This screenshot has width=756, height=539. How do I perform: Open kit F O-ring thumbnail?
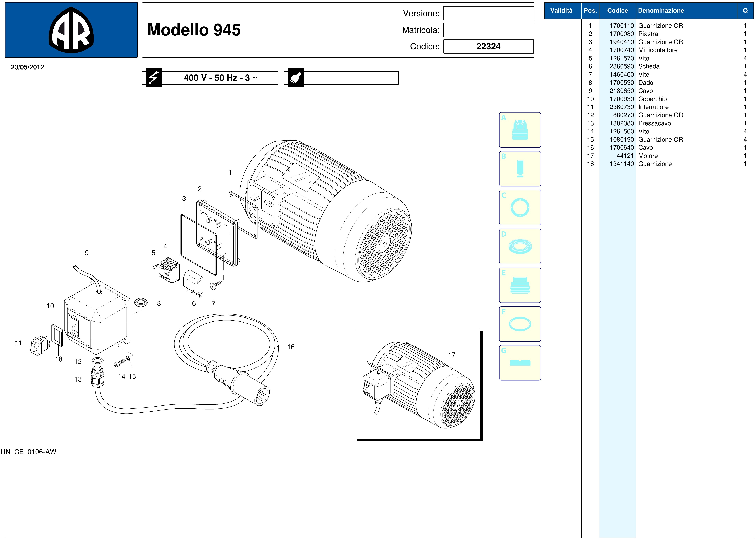click(x=520, y=324)
